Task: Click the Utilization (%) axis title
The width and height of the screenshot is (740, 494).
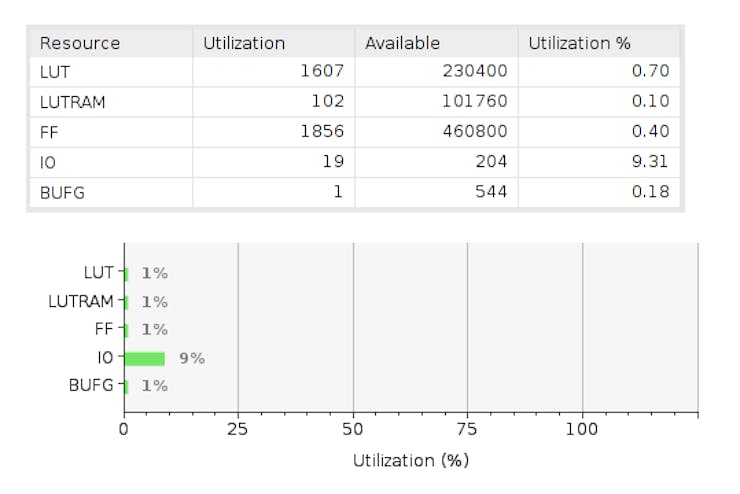Action: 410,461
